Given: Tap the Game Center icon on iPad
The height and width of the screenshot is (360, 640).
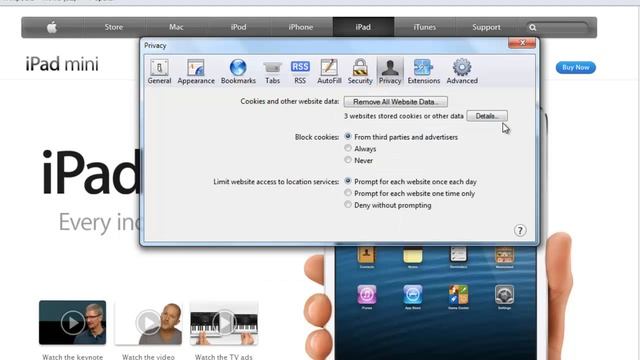Looking at the screenshot, I should pyautogui.click(x=458, y=295).
